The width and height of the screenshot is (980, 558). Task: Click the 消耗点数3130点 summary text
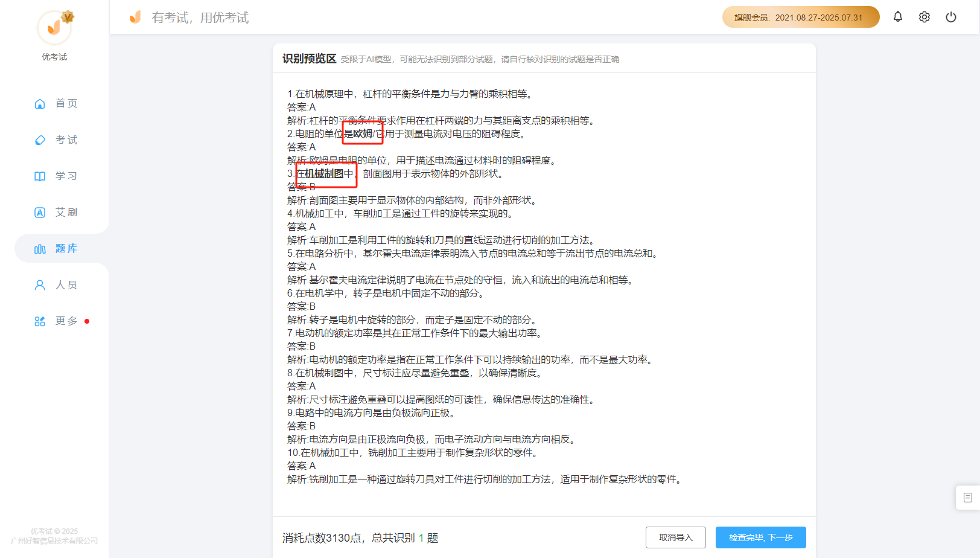click(360, 538)
